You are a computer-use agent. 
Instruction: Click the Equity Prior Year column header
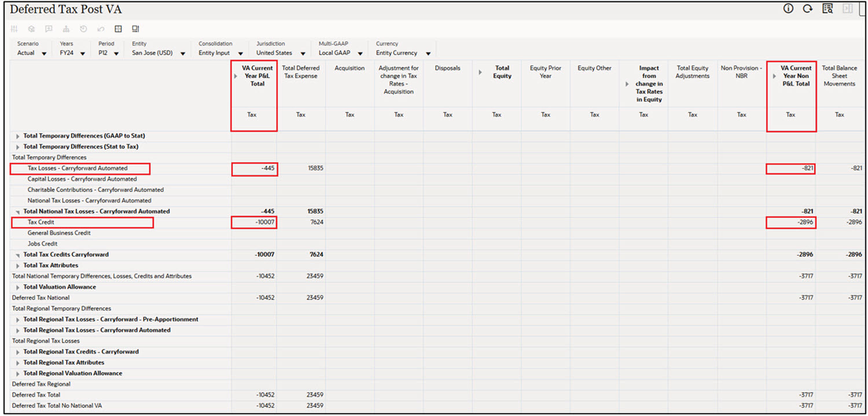(545, 72)
